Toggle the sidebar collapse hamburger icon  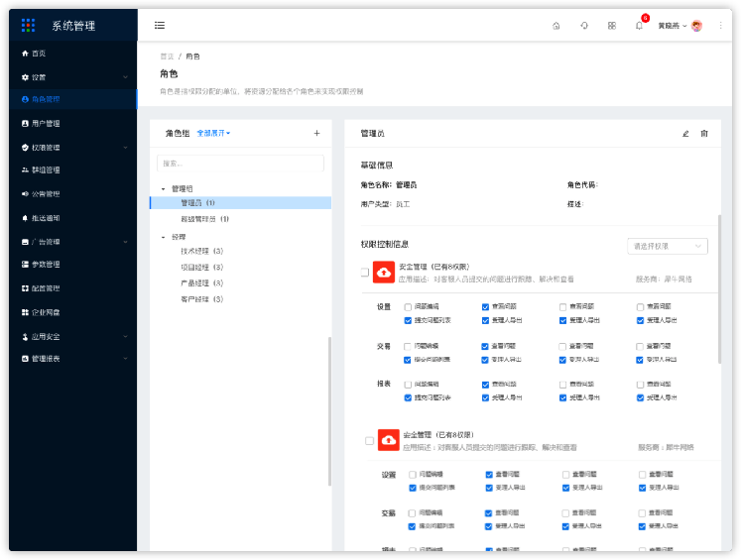160,25
